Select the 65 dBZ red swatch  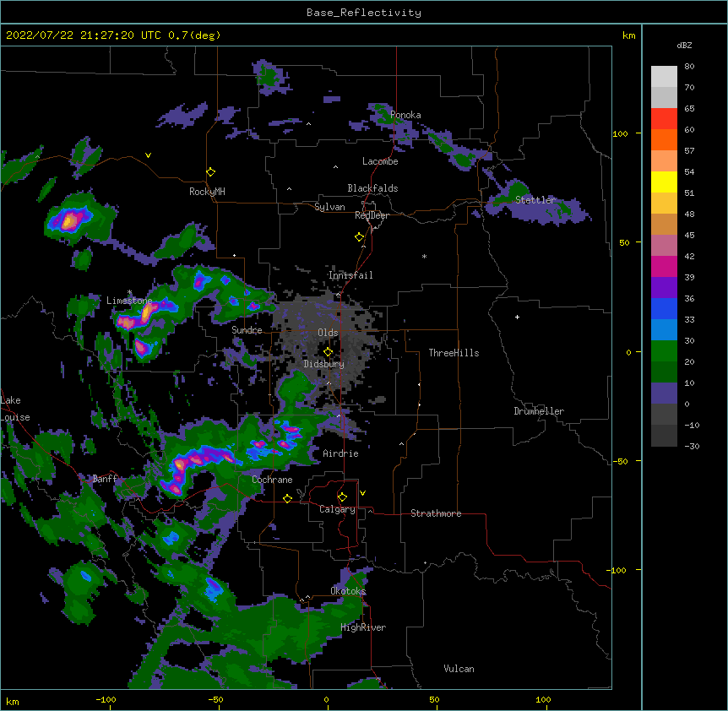(664, 118)
